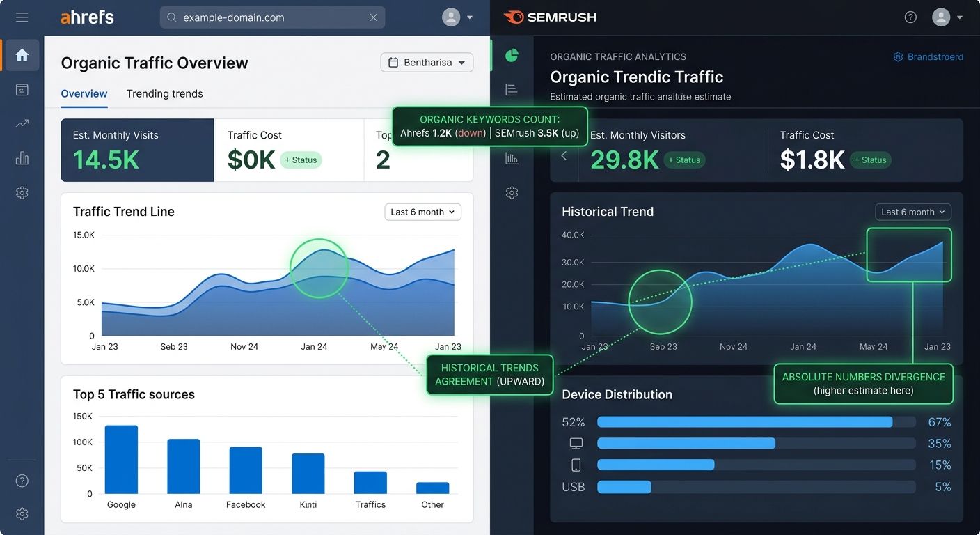Click the calendar icon in Bentharisa button

click(393, 62)
